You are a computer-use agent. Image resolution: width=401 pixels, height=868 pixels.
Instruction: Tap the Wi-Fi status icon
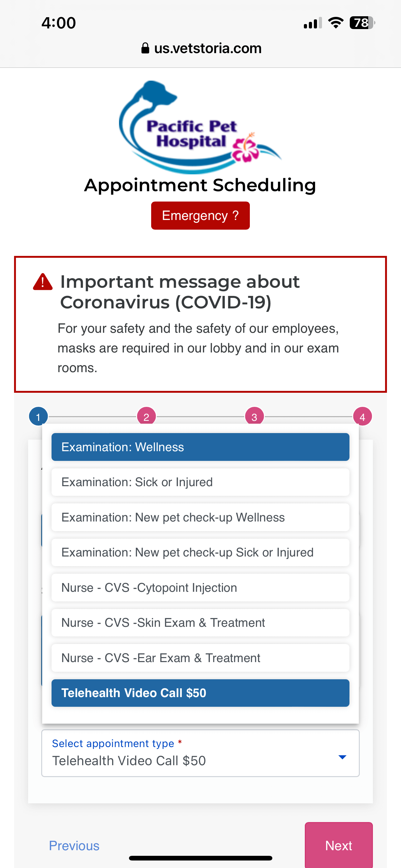click(336, 22)
